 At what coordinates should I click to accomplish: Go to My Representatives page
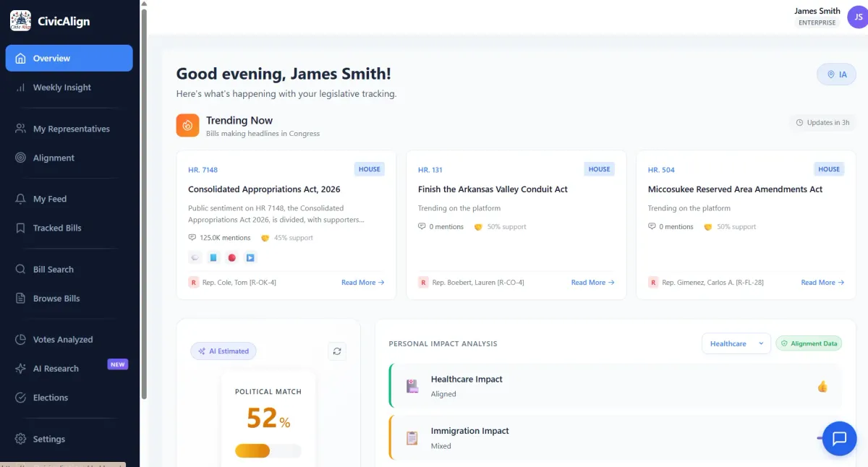click(x=71, y=129)
